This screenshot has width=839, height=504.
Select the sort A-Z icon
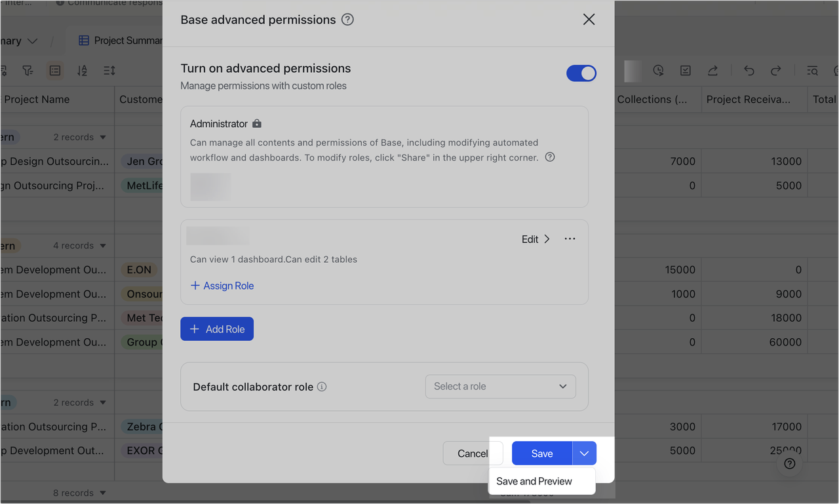click(81, 70)
